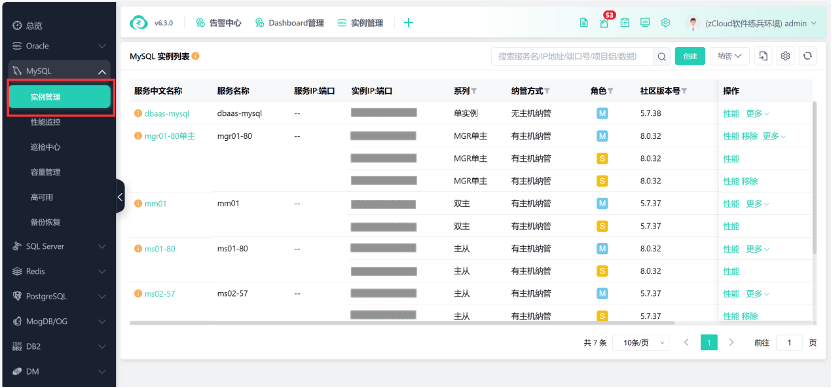Image resolution: width=832 pixels, height=388 pixels.
Task: Open 容量管理 in the sidebar
Action: click(46, 172)
